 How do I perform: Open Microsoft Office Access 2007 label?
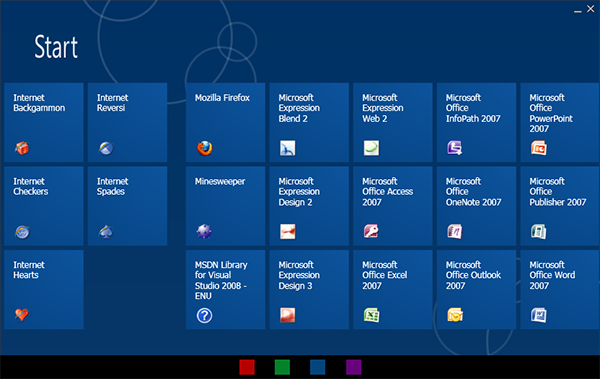click(x=388, y=191)
